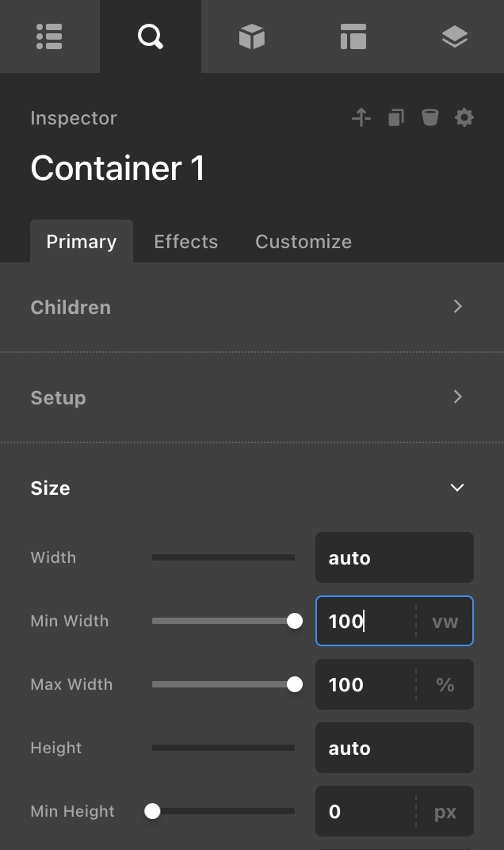The width and height of the screenshot is (504, 850).
Task: Switch to the Customize tab
Action: point(304,242)
